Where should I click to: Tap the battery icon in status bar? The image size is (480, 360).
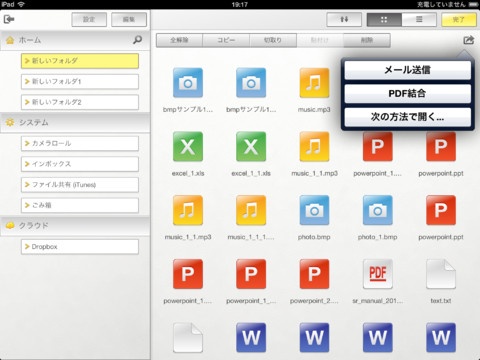473,4
